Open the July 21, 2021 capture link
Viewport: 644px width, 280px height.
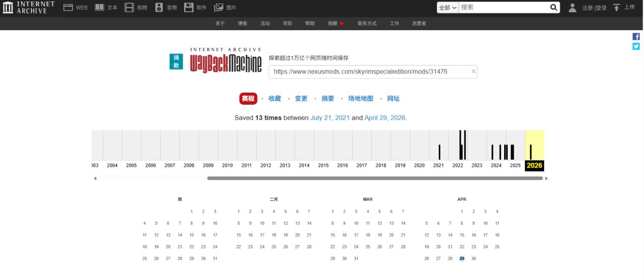[x=330, y=118]
